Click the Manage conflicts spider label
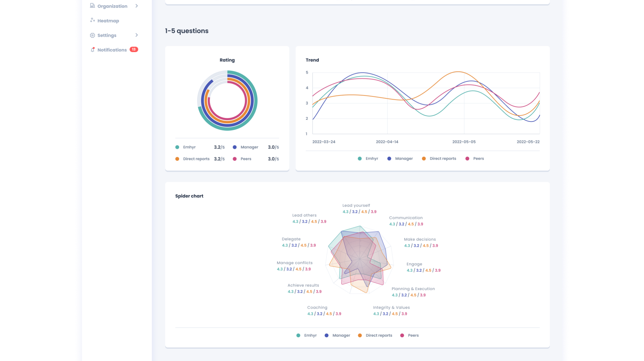 [x=295, y=263]
